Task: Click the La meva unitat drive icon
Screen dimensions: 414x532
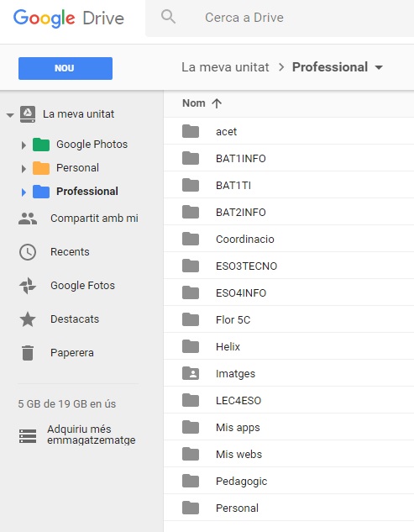Action: pyautogui.click(x=28, y=114)
